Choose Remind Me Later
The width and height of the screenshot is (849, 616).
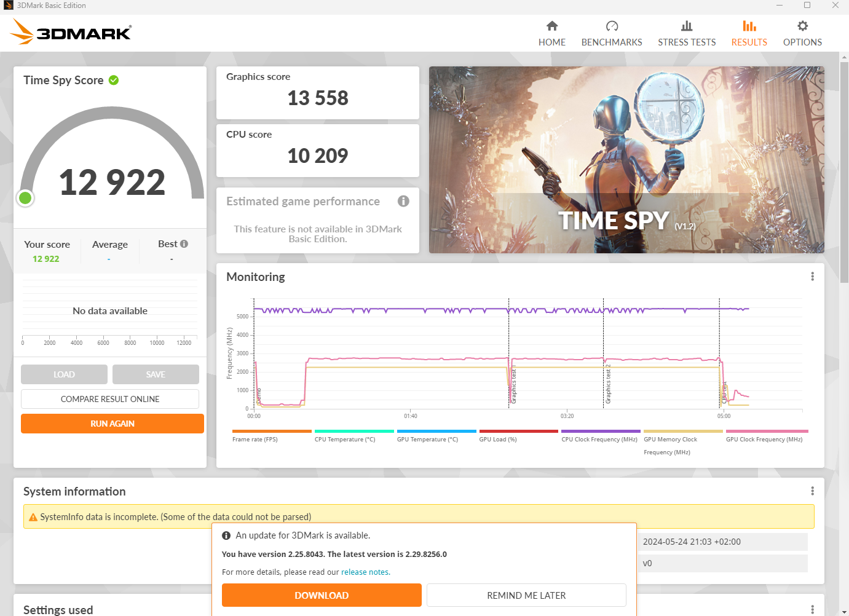(x=526, y=595)
